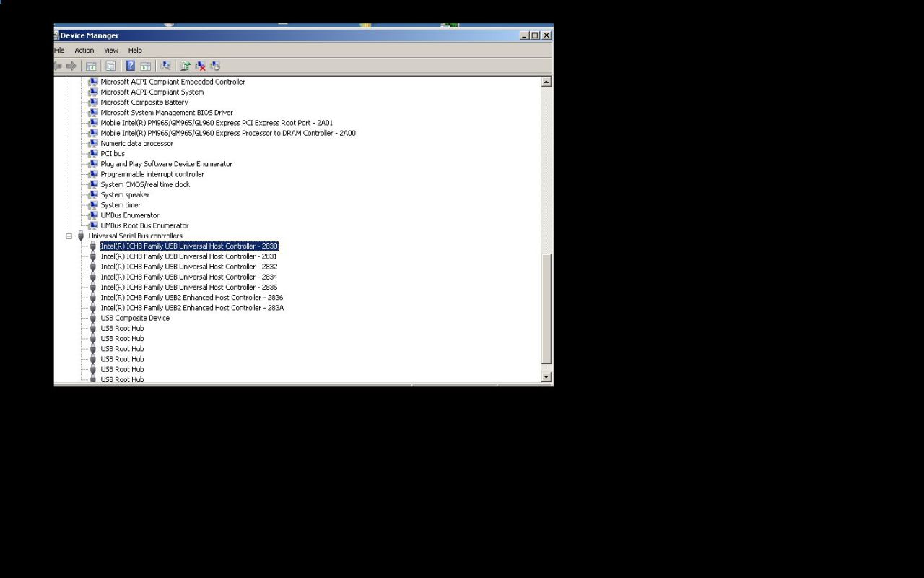Click the vertical scrollbar thumb
Viewport: 924px width, 578px height.
coord(546,309)
